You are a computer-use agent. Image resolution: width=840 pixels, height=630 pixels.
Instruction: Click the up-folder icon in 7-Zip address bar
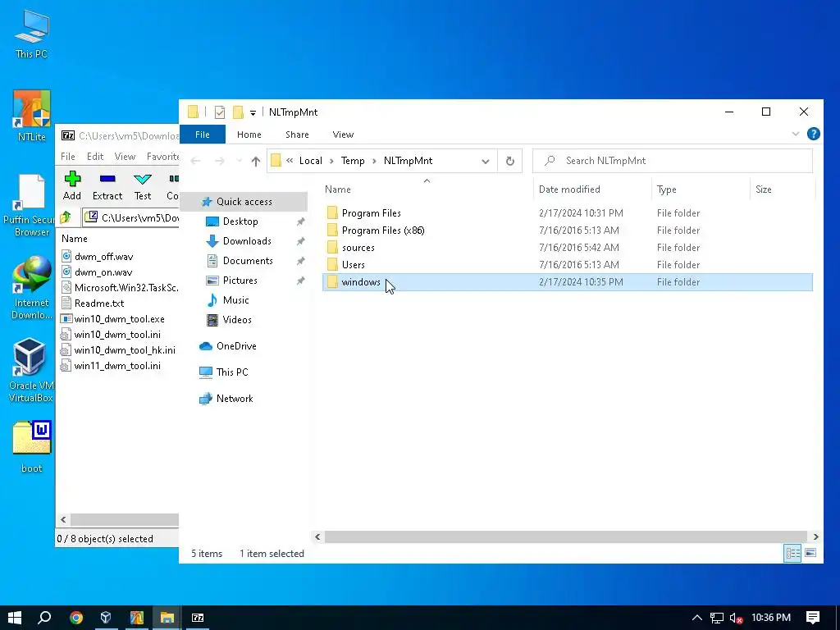pyautogui.click(x=66, y=217)
